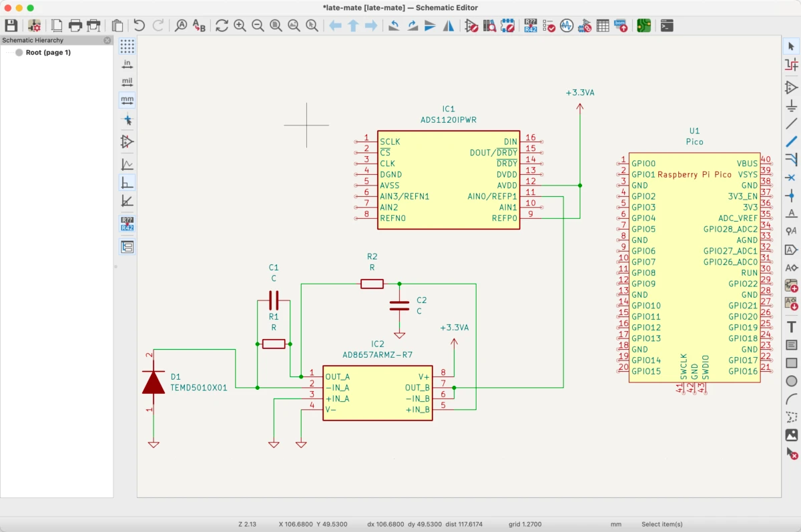Toggle the hierarchy navigator panel

[127, 246]
